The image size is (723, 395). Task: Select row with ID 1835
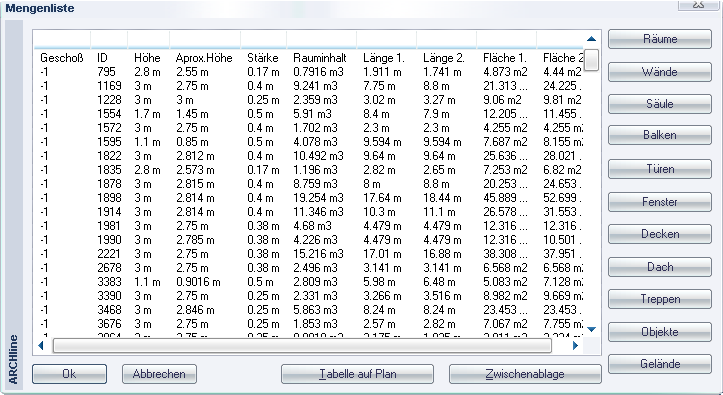tap(308, 170)
